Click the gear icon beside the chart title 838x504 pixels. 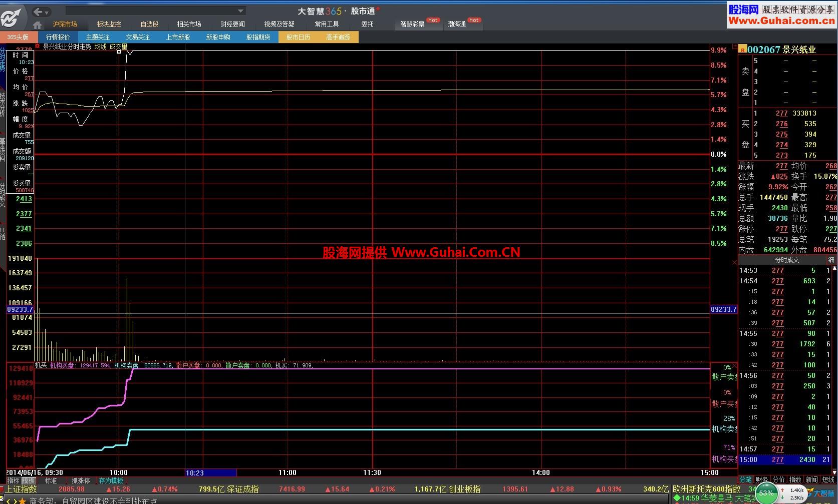point(37,46)
